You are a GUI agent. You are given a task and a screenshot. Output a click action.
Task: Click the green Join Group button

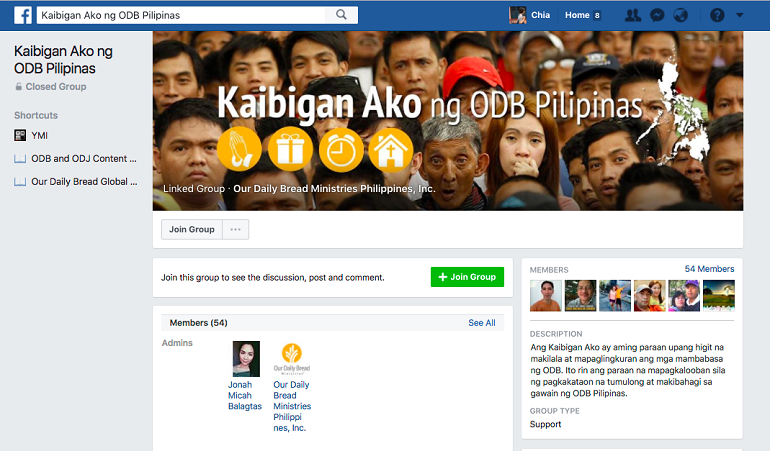click(x=467, y=277)
